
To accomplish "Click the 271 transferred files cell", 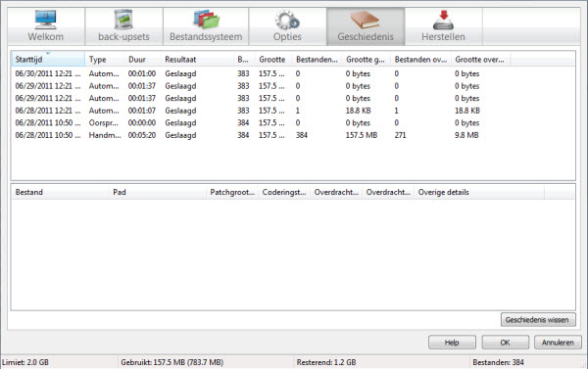I will click(x=401, y=135).
